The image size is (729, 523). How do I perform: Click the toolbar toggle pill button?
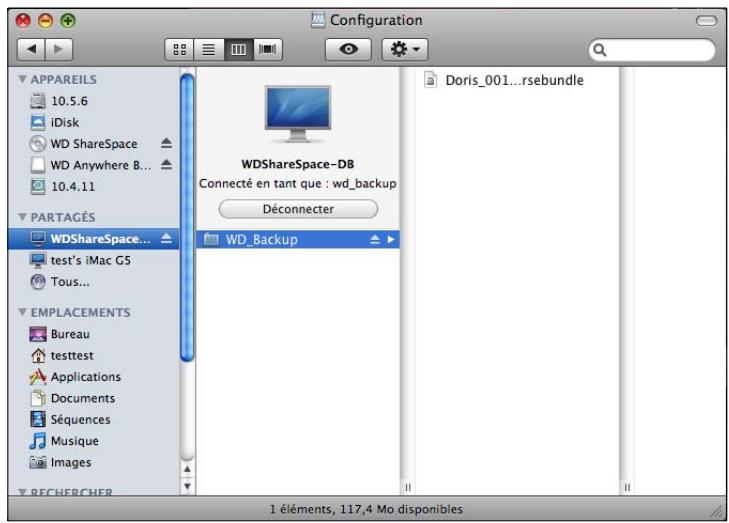[706, 20]
